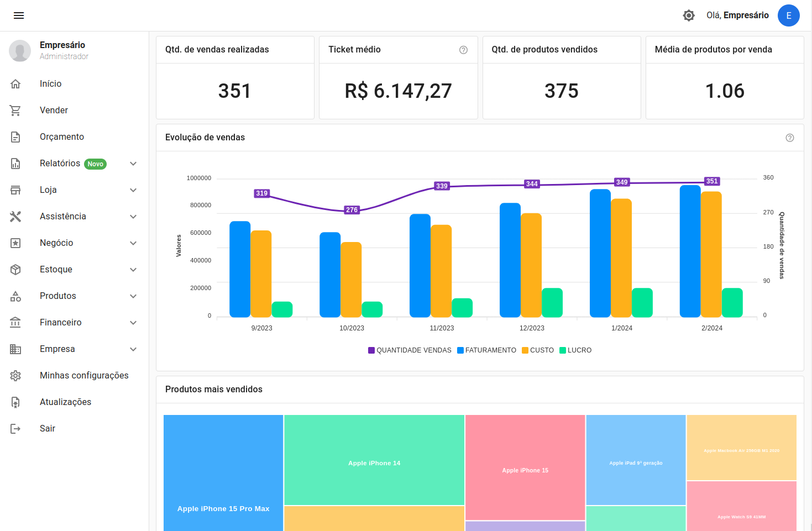Click the Sair logout icon

(x=15, y=429)
